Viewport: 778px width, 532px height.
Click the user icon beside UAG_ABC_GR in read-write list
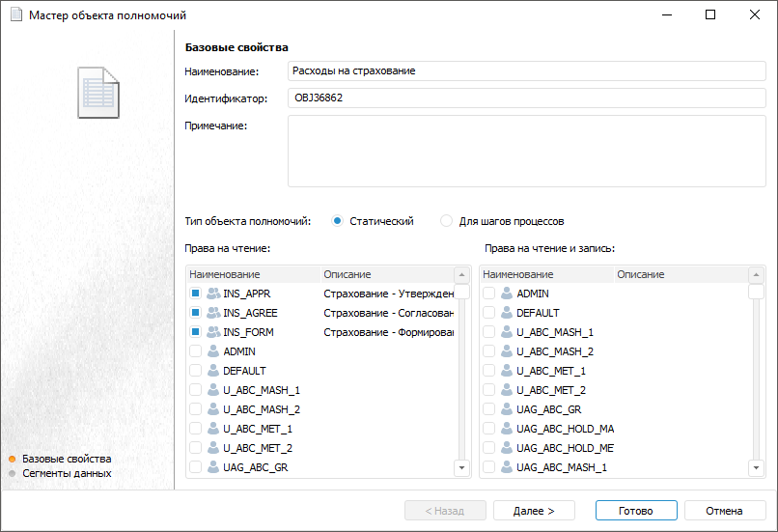[x=507, y=409]
